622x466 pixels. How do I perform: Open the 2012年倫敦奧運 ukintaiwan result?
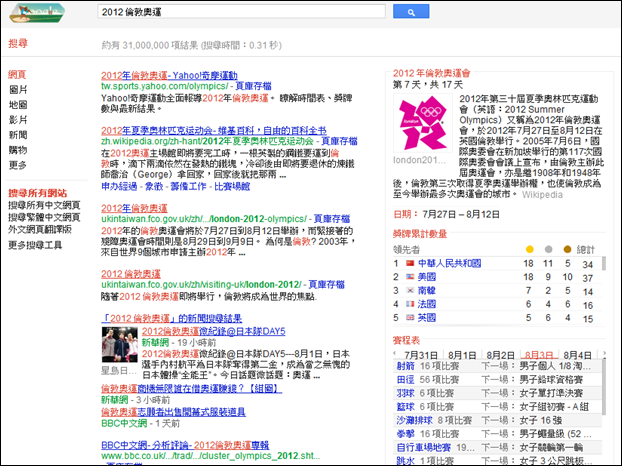134,208
